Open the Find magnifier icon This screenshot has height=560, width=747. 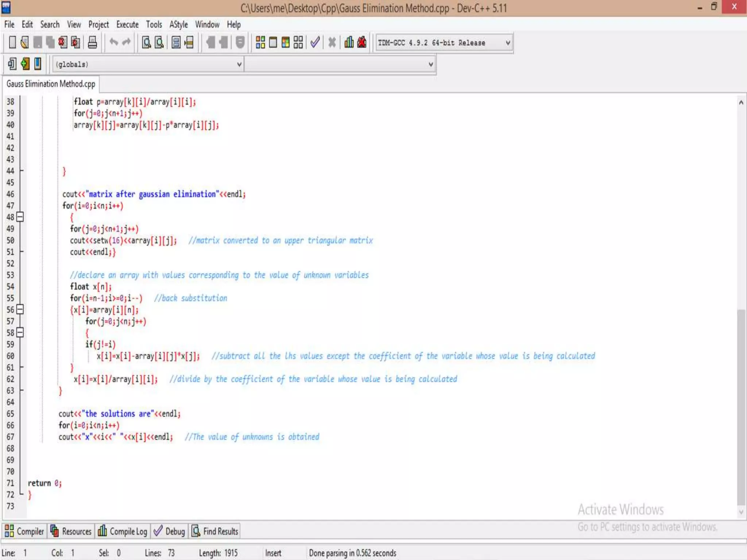[x=147, y=43]
